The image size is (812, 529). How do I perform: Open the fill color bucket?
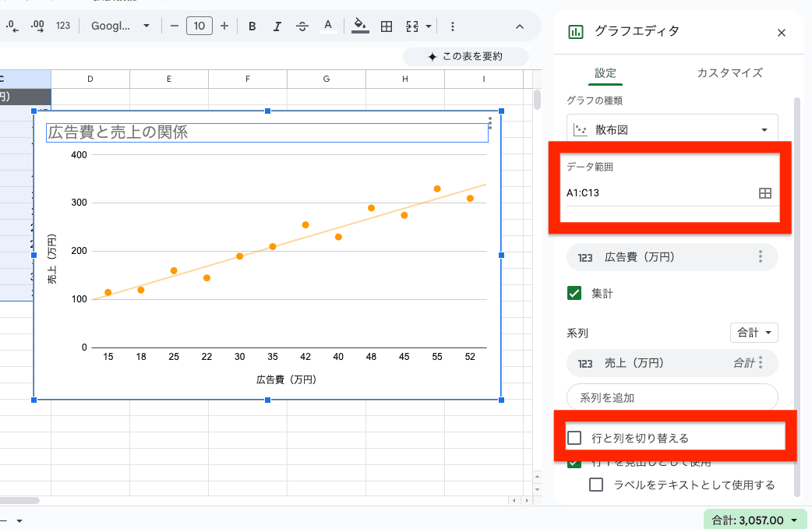click(360, 26)
